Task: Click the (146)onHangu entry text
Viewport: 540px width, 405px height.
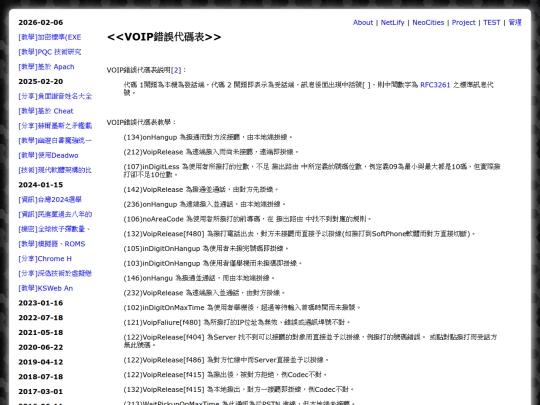Action: pos(199,278)
